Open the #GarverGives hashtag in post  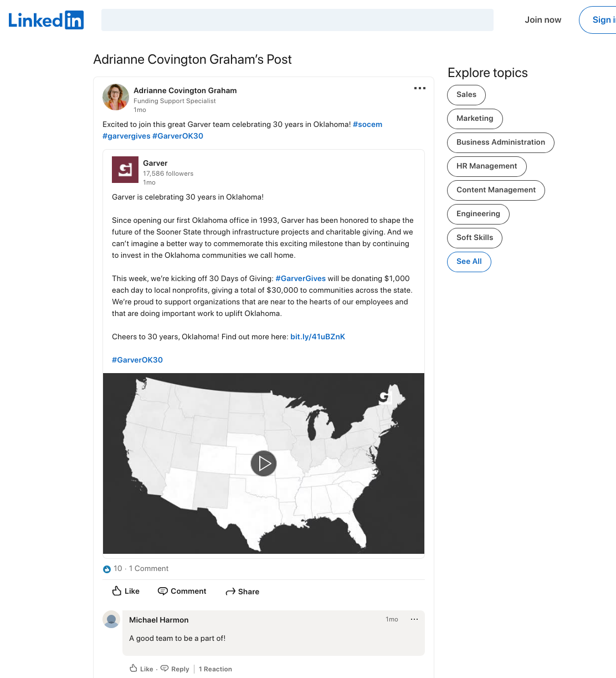tap(301, 278)
